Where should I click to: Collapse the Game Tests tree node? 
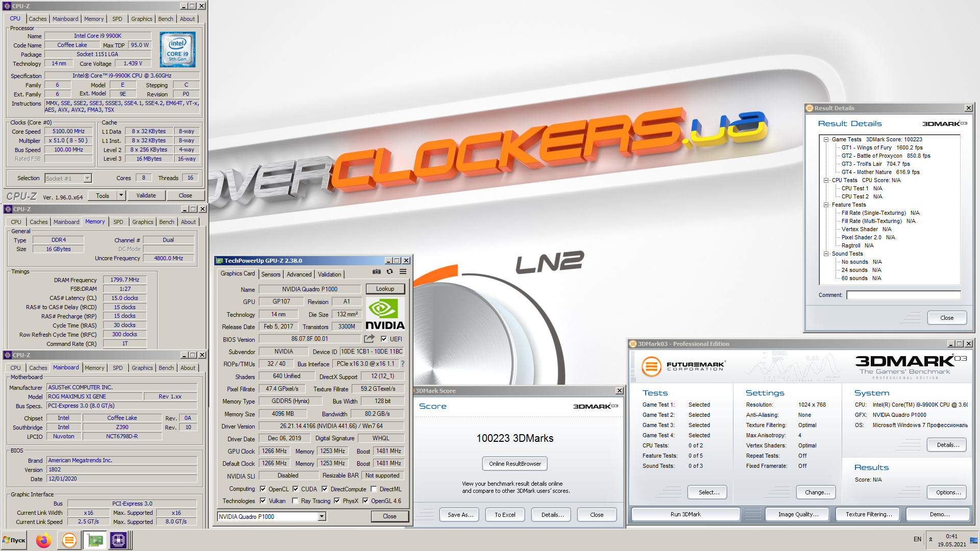(x=826, y=139)
